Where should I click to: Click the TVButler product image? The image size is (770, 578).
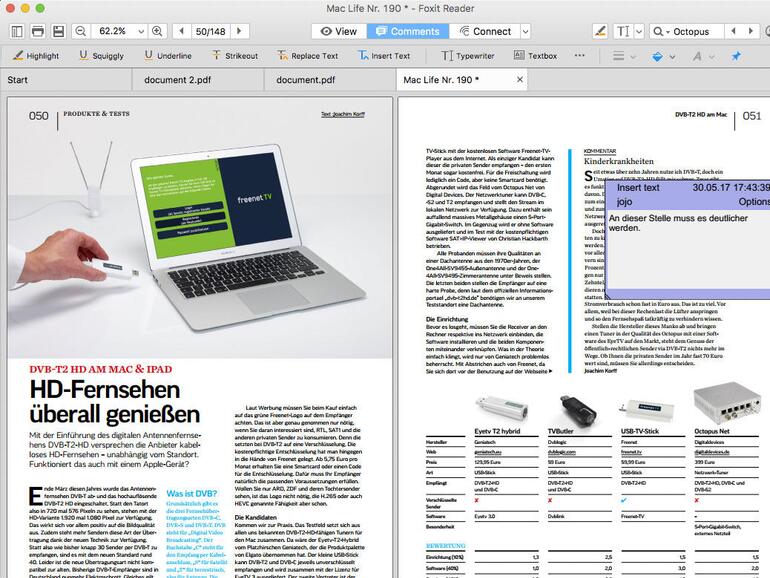[x=578, y=410]
